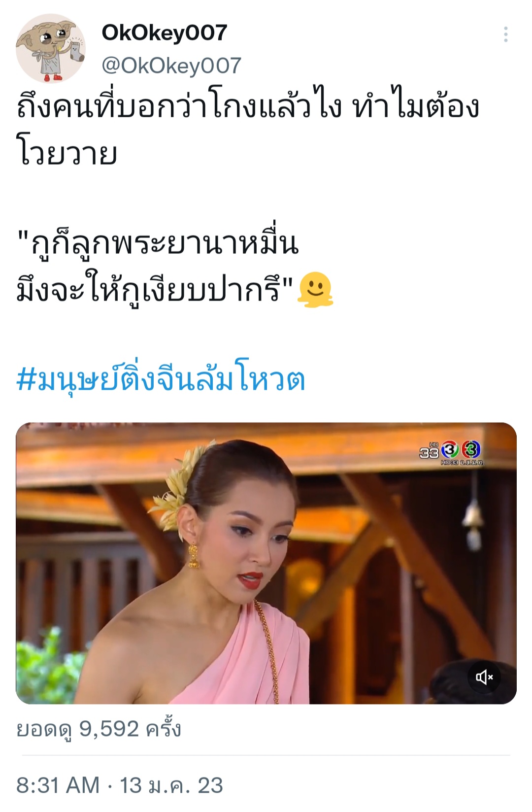Click the hanging bell in video background
Image resolution: width=532 pixels, height=812 pixels.
pos(473,522)
